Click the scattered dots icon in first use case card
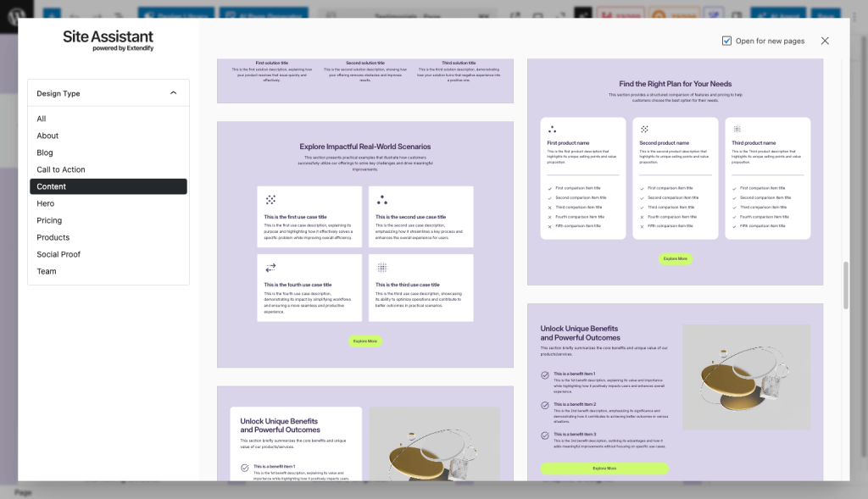The width and height of the screenshot is (868, 499). pos(270,200)
